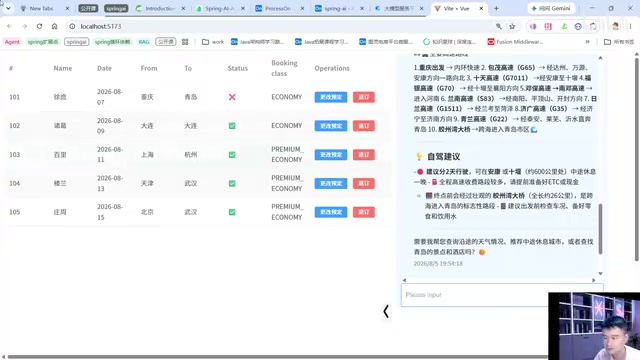The image size is (640, 360).
Task: Toggle the green status checkbox in row 102
Action: pos(232,126)
